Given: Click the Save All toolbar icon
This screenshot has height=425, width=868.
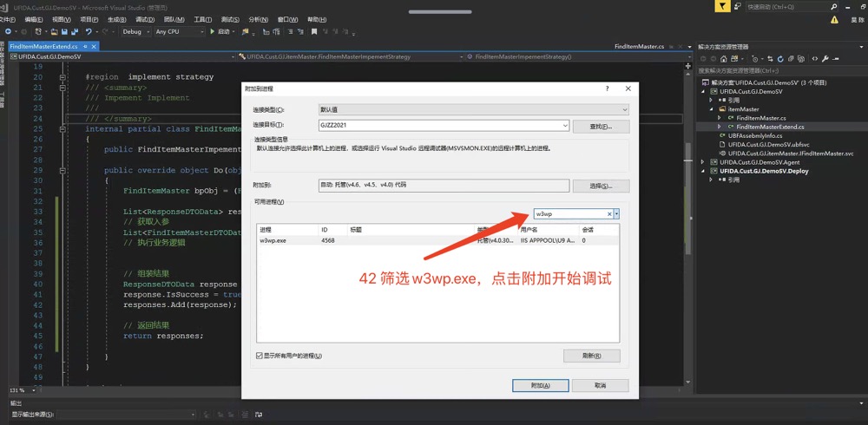Looking at the screenshot, I should point(72,31).
